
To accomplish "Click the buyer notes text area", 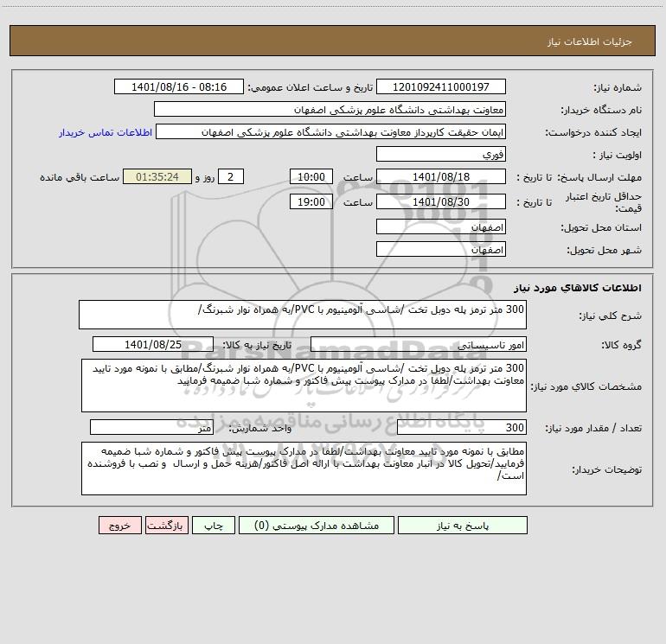I will click(x=304, y=469).
